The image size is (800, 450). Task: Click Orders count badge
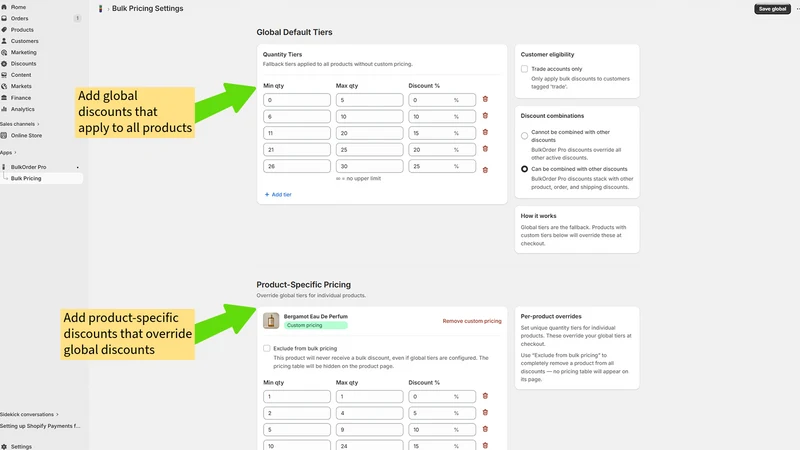point(77,18)
